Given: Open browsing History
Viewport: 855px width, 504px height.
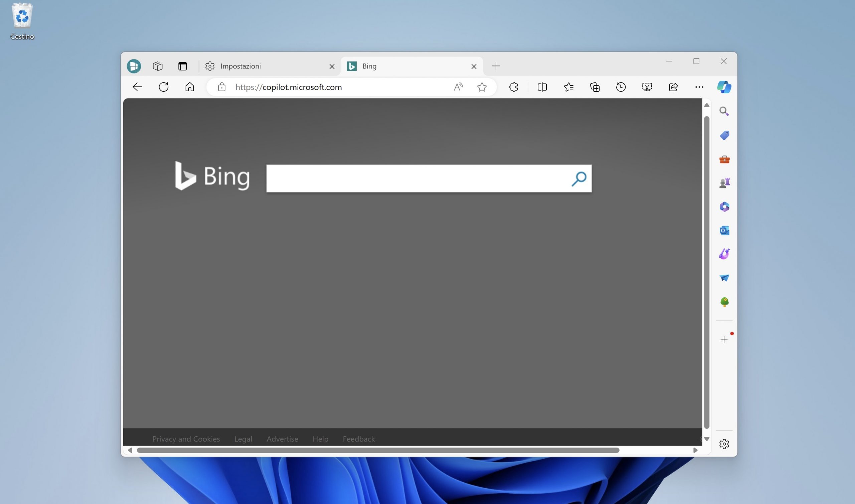Looking at the screenshot, I should [x=621, y=87].
